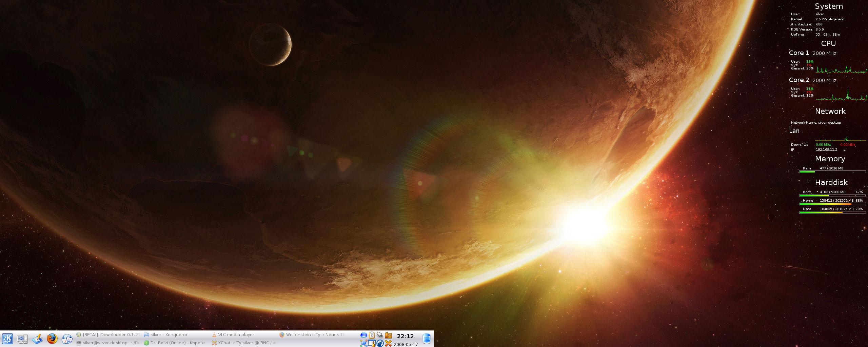
Task: Click the blue globe tray icon
Action: [364, 335]
